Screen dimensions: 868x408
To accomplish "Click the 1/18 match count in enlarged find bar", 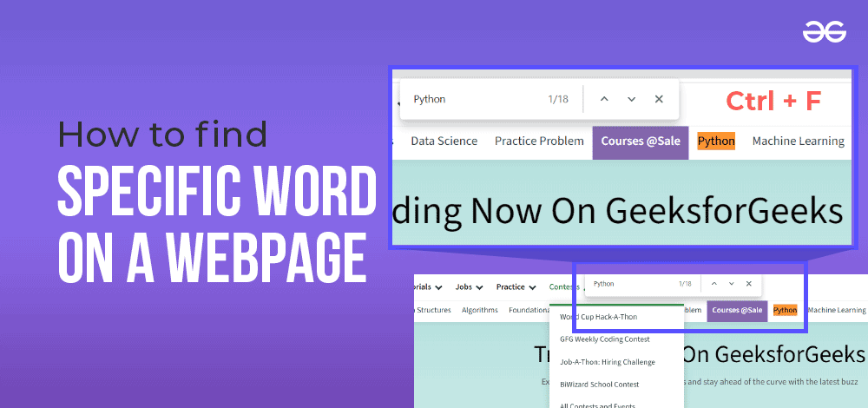I will (x=558, y=100).
